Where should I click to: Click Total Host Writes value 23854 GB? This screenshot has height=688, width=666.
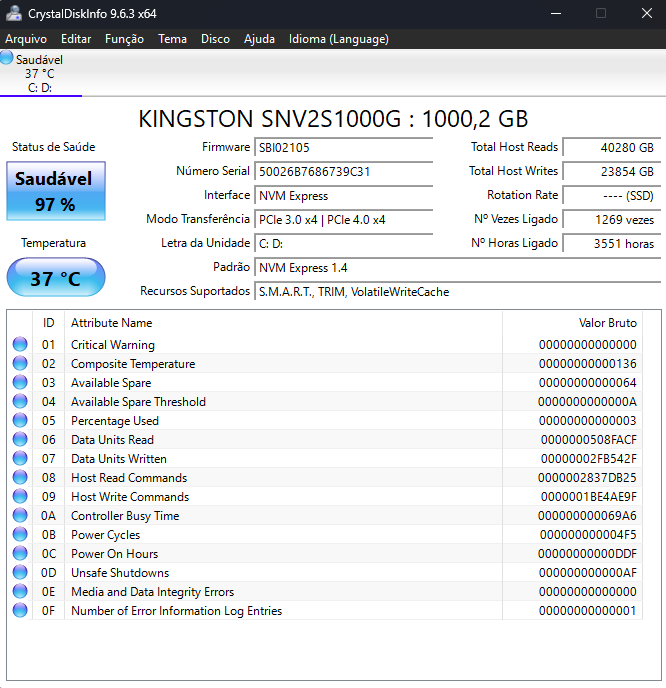[x=612, y=172]
